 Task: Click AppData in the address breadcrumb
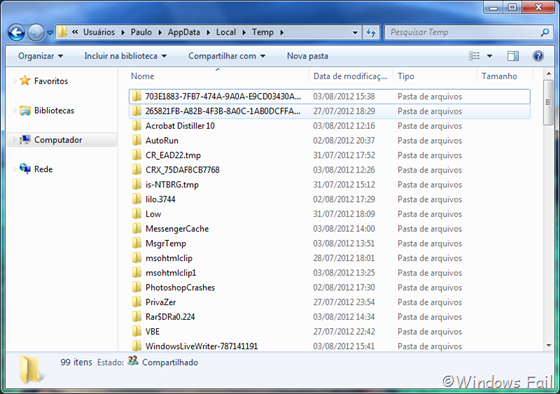click(x=184, y=33)
